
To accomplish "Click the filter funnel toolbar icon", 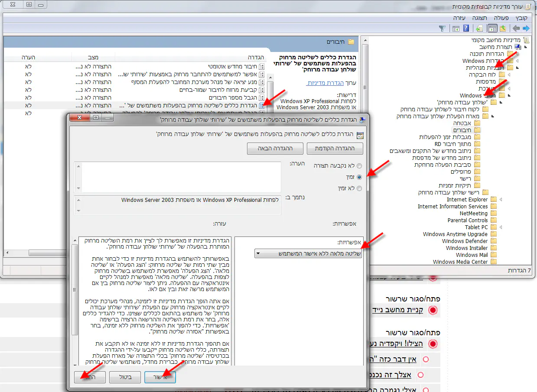I will click(442, 29).
